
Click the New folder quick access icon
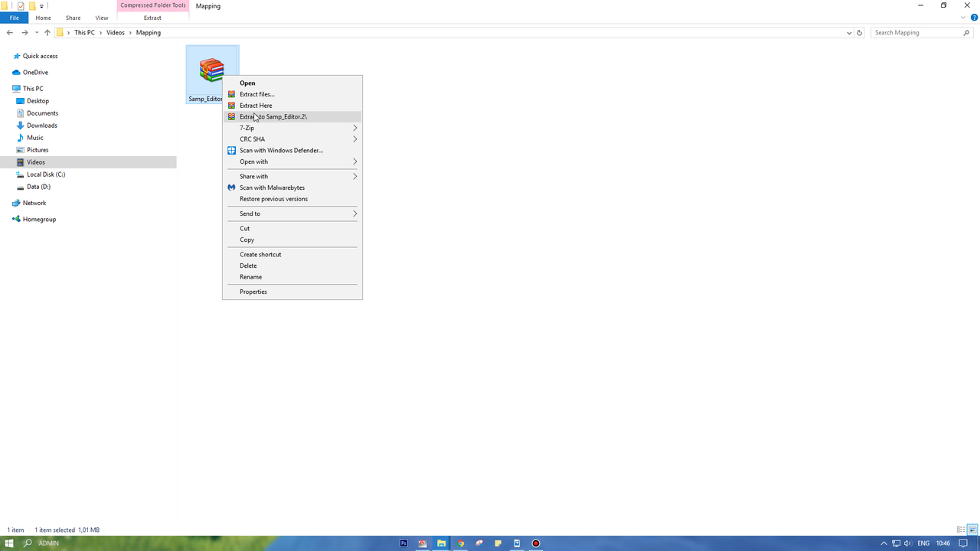click(32, 5)
